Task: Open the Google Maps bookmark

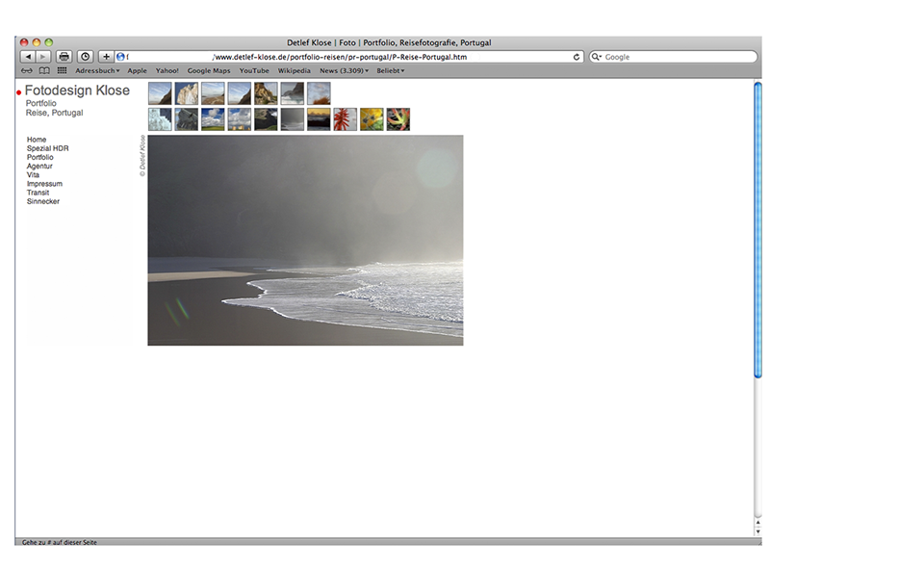Action: [209, 70]
